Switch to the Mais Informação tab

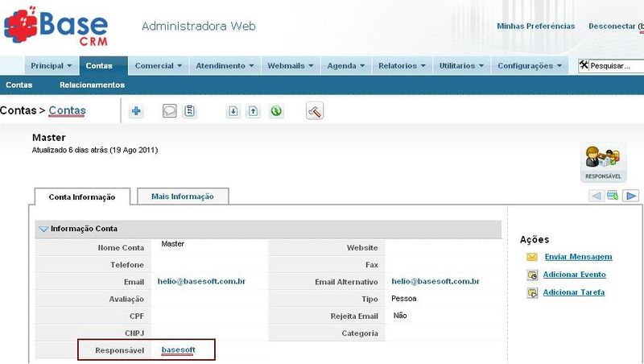coord(183,196)
